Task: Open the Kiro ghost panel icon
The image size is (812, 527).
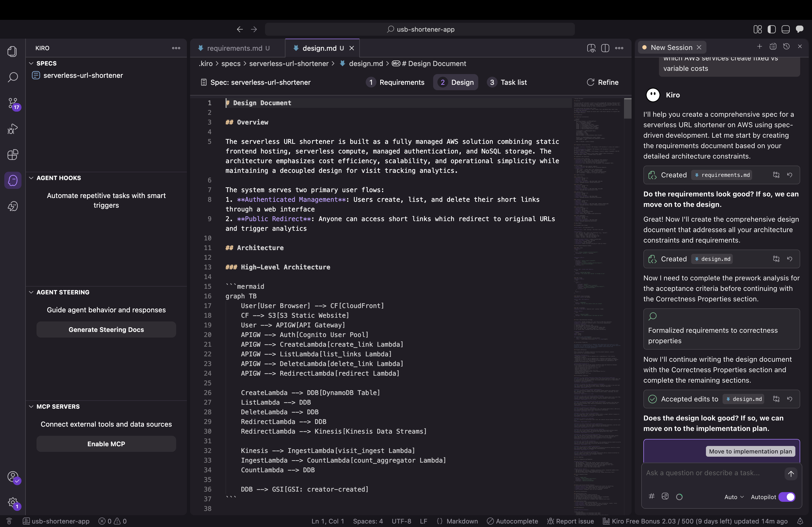Action: 13,180
